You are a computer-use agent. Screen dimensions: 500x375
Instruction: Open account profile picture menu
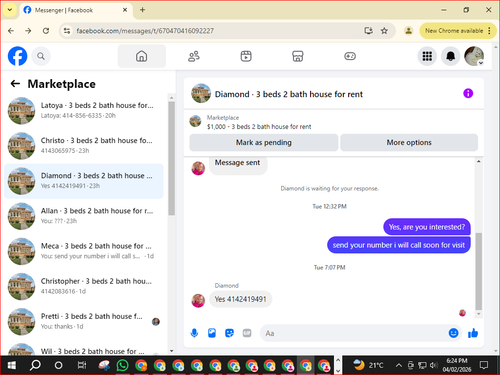pos(474,56)
